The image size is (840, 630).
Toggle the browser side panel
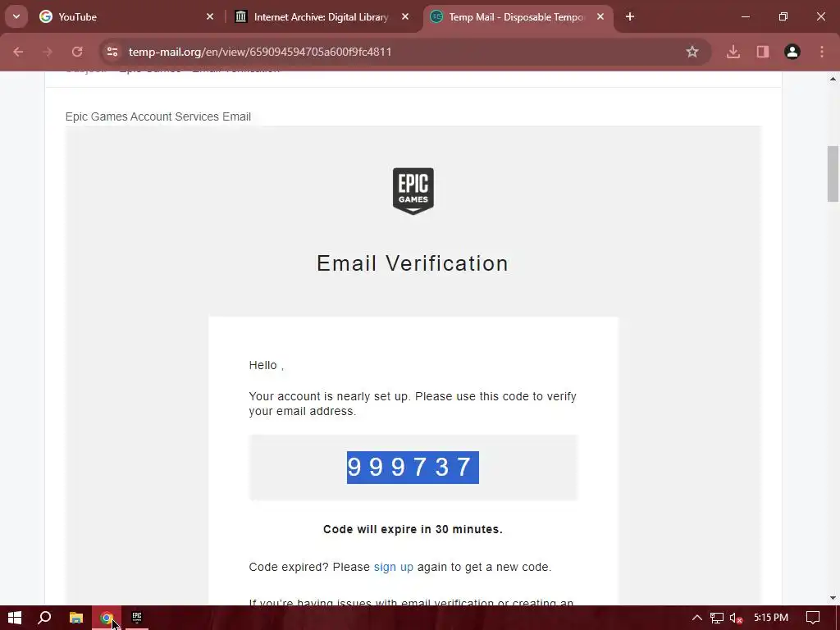[x=763, y=52]
